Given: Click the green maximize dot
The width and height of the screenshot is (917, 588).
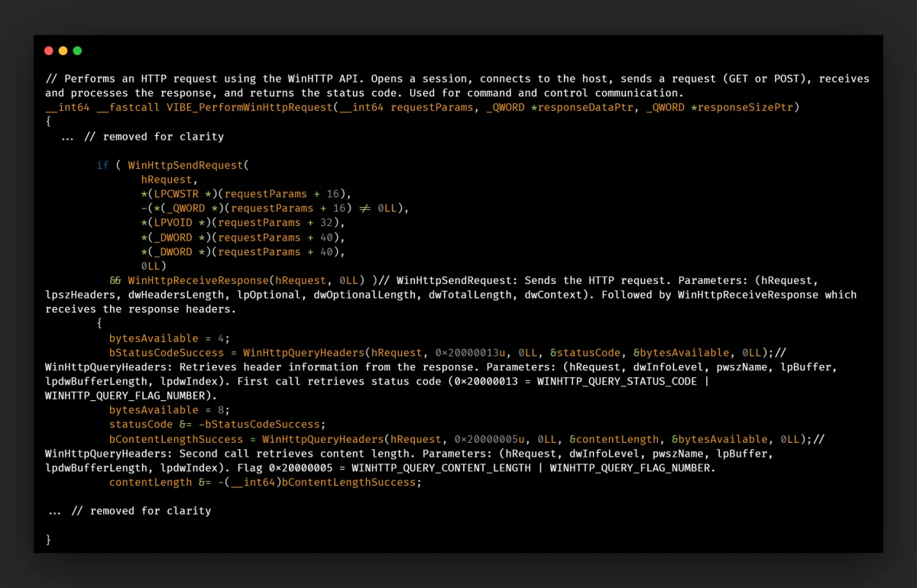Looking at the screenshot, I should coord(77,51).
